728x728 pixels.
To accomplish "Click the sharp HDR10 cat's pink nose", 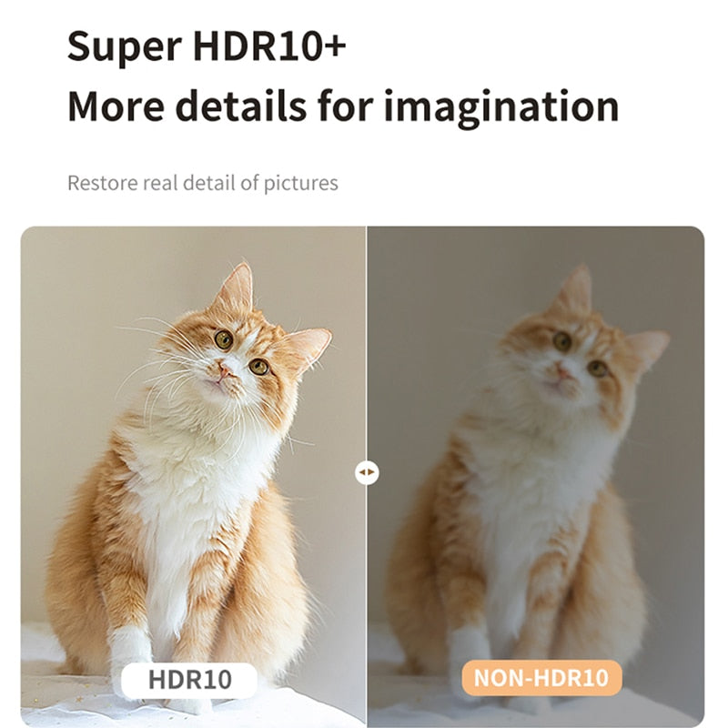I will (x=225, y=370).
